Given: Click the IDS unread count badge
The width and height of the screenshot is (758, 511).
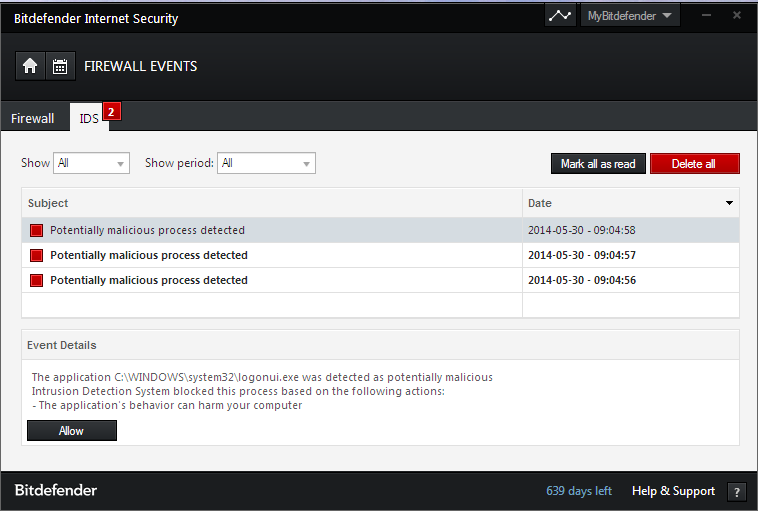Looking at the screenshot, I should (x=111, y=112).
